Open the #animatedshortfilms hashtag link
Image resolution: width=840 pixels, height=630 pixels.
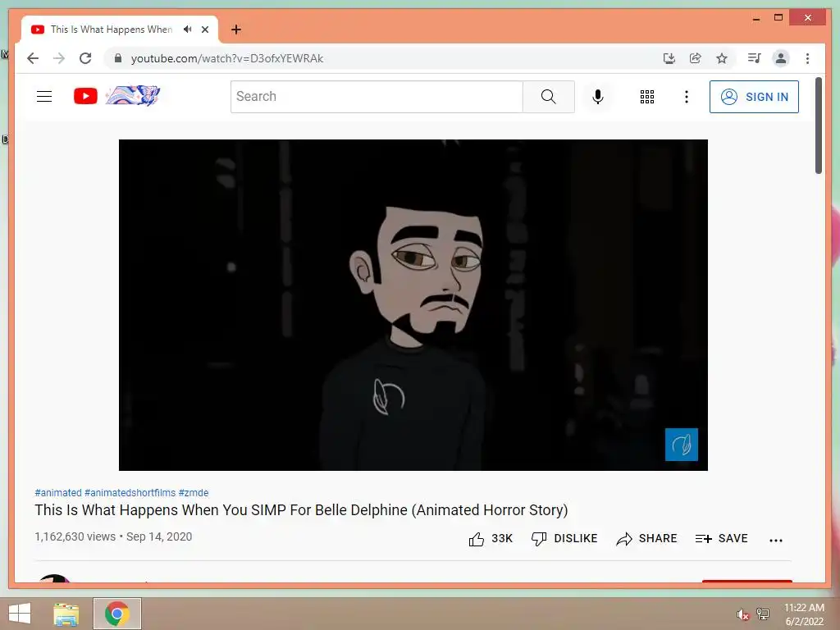130,493
